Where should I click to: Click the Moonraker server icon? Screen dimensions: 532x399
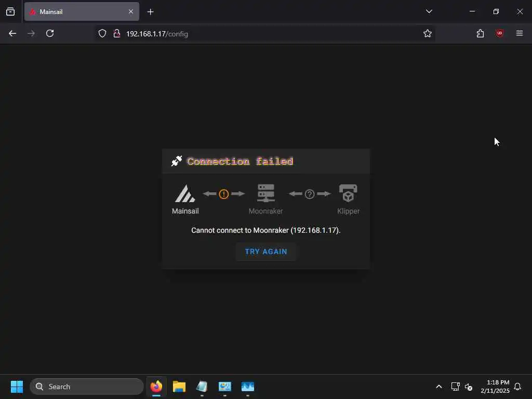[x=266, y=193]
